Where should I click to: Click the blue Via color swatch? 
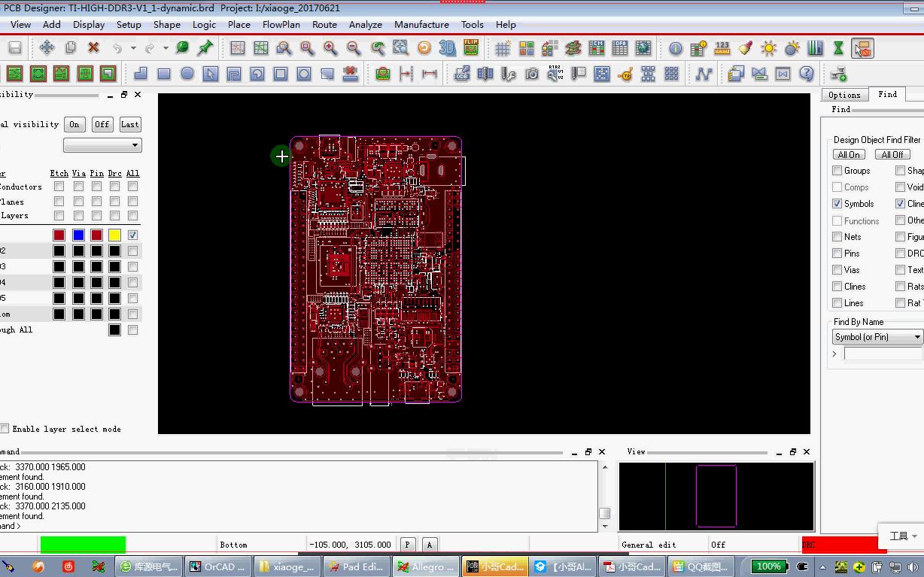point(78,235)
